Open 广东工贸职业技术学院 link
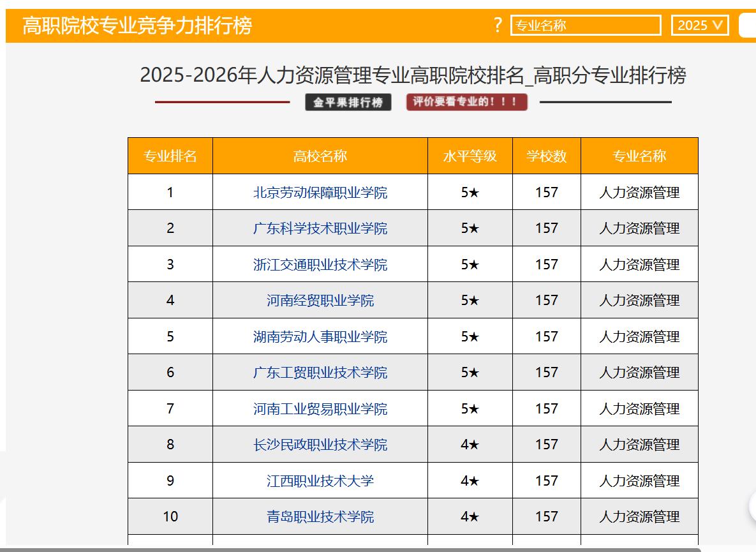The width and height of the screenshot is (756, 552). point(320,372)
